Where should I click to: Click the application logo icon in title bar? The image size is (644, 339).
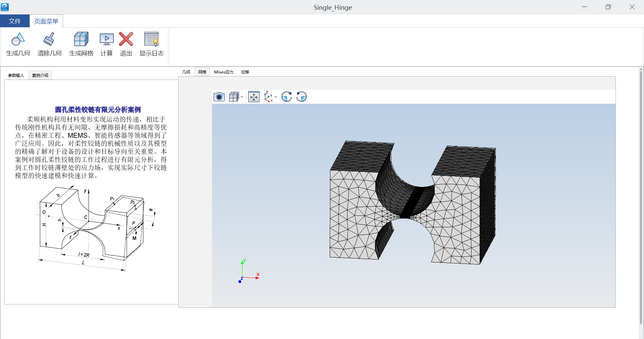(5, 7)
